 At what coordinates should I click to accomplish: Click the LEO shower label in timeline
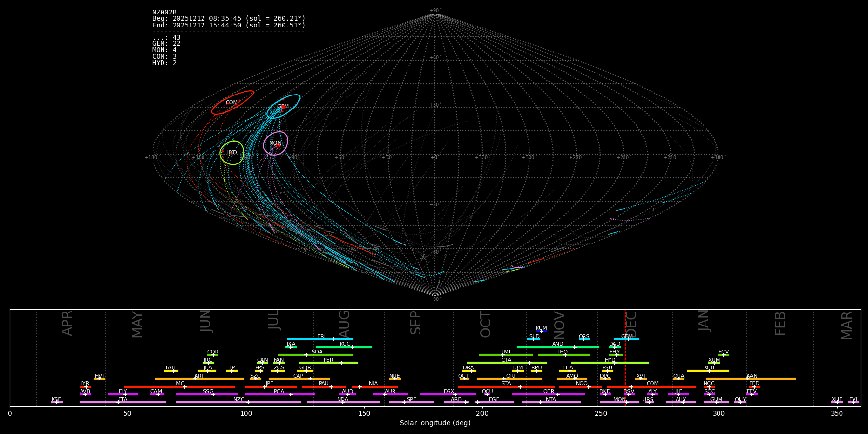tap(562, 352)
